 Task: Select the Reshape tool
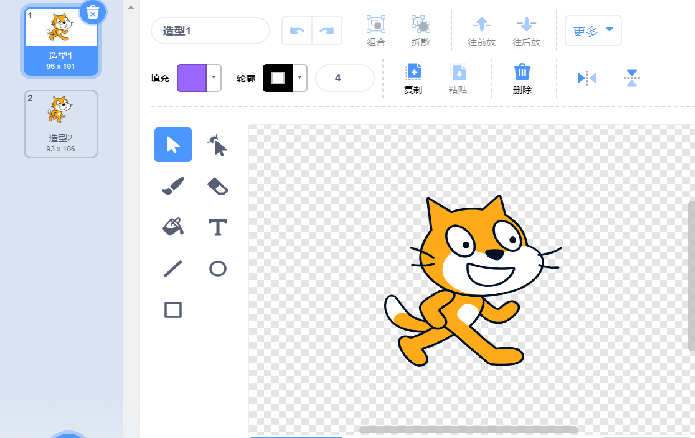[x=217, y=145]
